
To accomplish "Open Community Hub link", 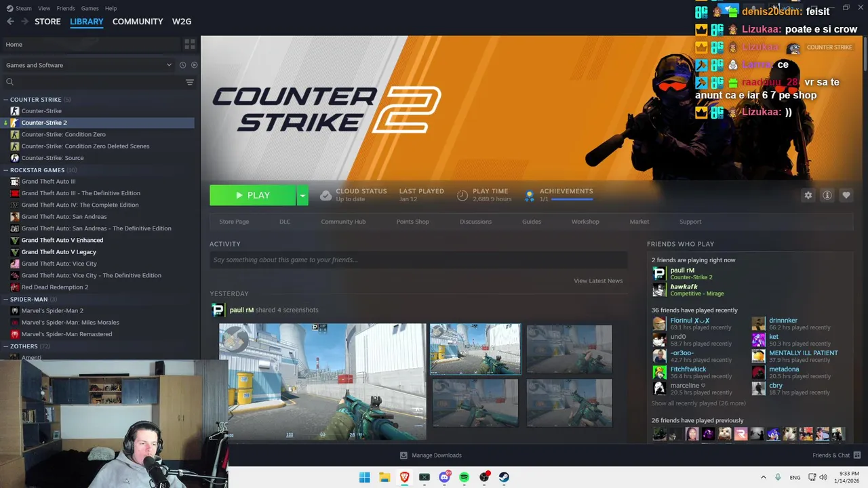I will click(x=343, y=222).
